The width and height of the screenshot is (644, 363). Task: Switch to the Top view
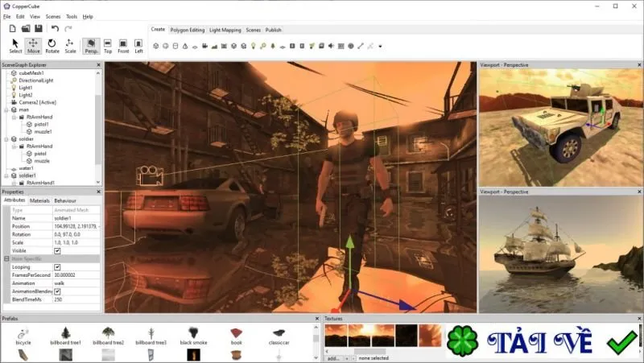(108, 46)
